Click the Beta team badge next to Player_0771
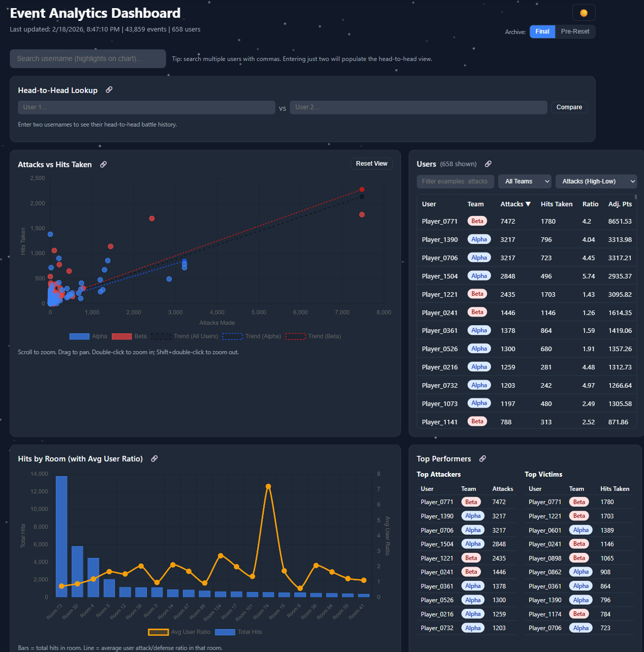 [477, 221]
